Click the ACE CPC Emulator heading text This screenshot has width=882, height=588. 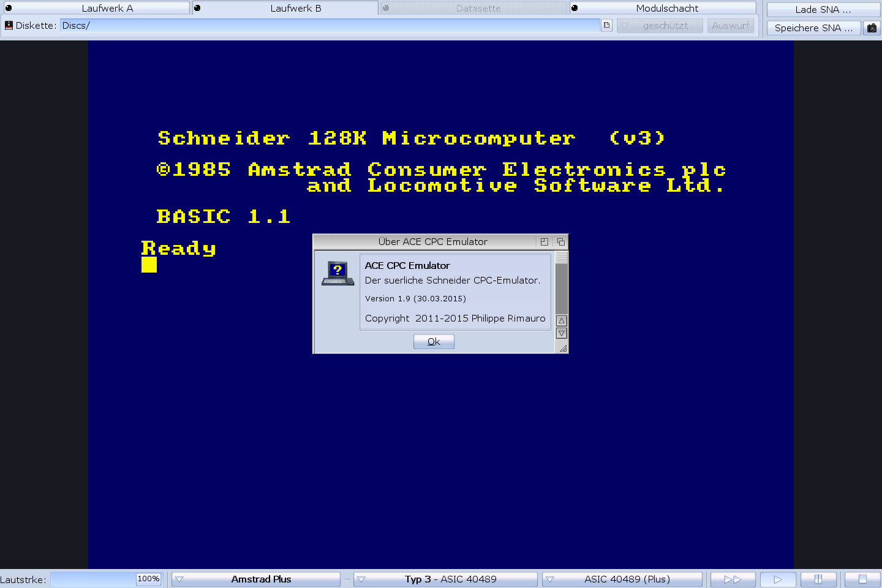click(x=407, y=266)
